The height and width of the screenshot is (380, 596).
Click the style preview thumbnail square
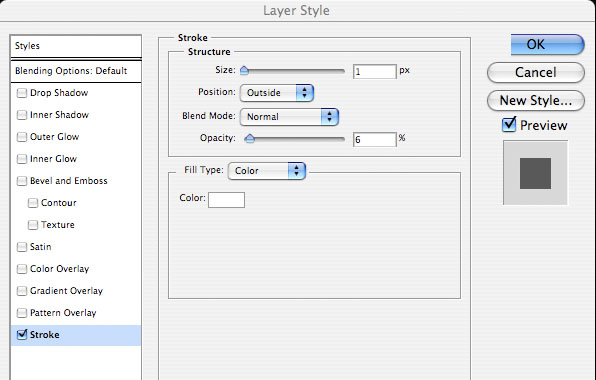coord(535,173)
